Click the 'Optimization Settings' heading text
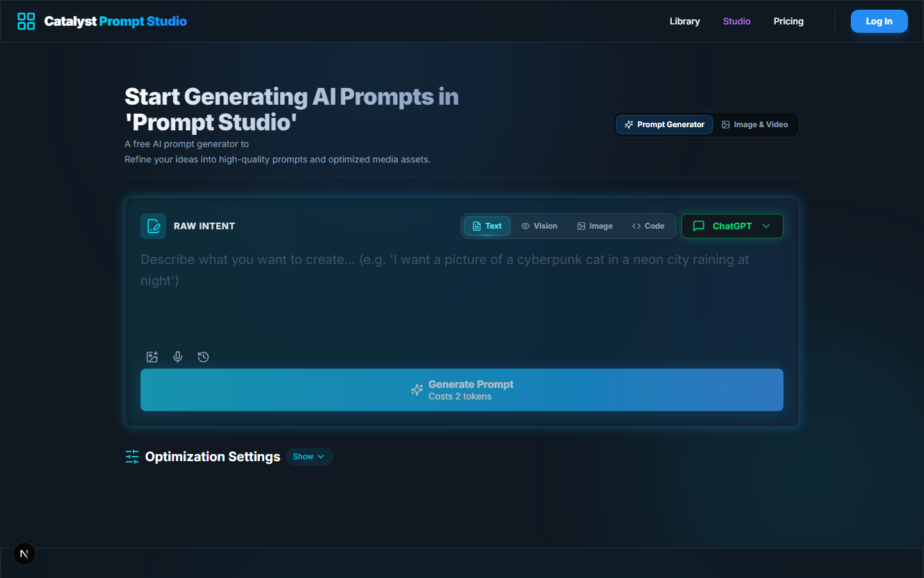Viewport: 924px width, 578px height. [212, 457]
